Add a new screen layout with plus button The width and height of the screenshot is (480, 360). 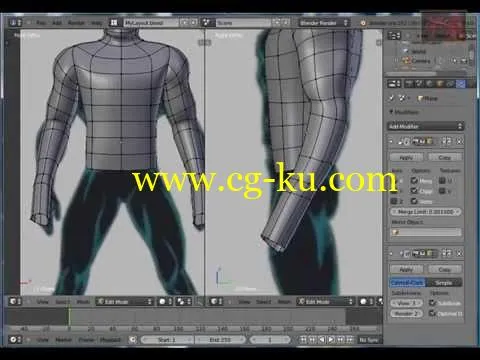coord(184,23)
